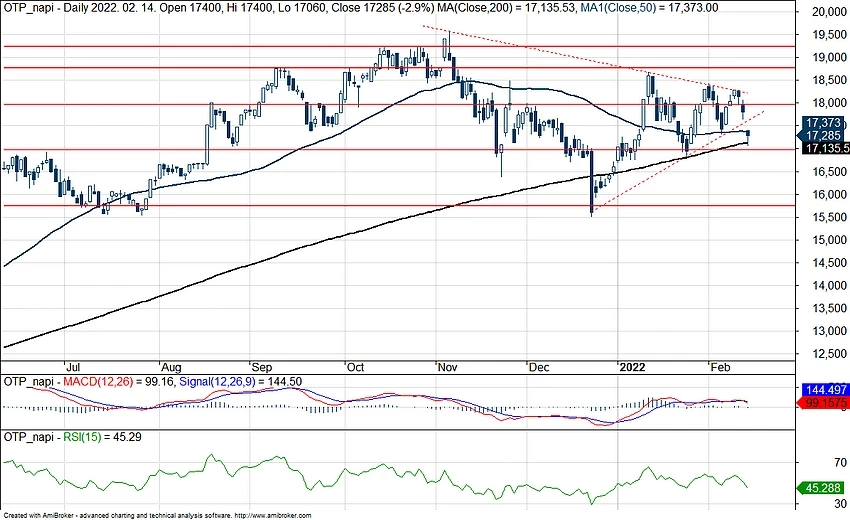Screen dimensions: 850x520
Task: Click the 14,500 price axis label
Action: click(x=829, y=263)
